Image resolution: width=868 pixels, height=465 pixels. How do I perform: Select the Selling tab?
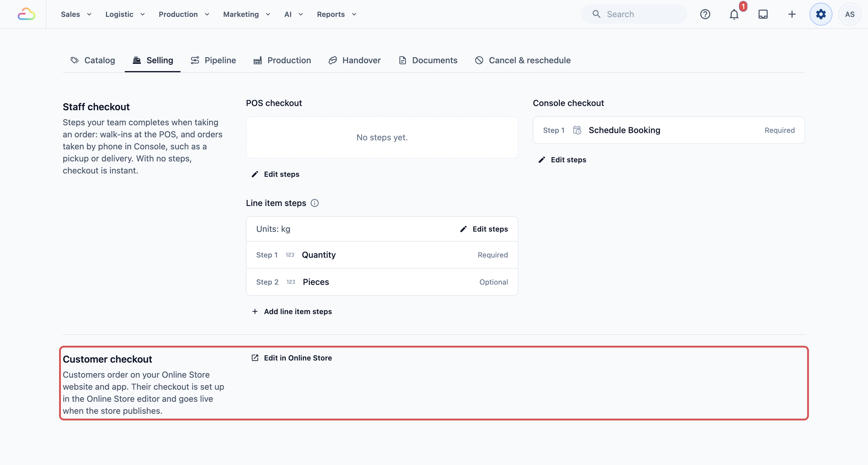click(x=153, y=60)
